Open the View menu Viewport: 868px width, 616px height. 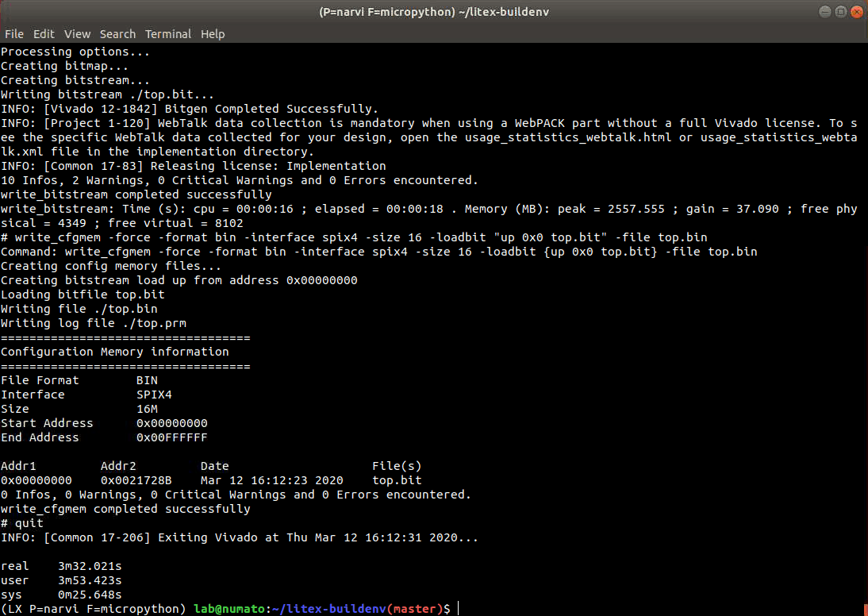pyautogui.click(x=77, y=34)
